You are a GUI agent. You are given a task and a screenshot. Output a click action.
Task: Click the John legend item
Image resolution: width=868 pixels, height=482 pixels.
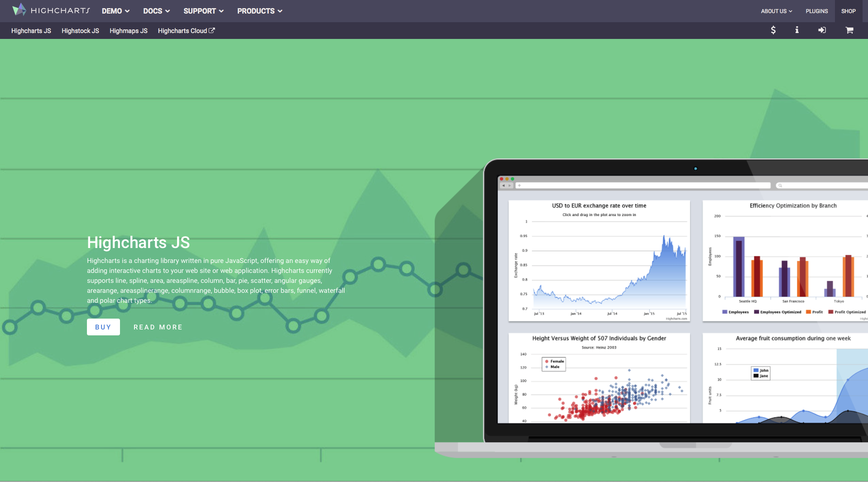point(761,370)
